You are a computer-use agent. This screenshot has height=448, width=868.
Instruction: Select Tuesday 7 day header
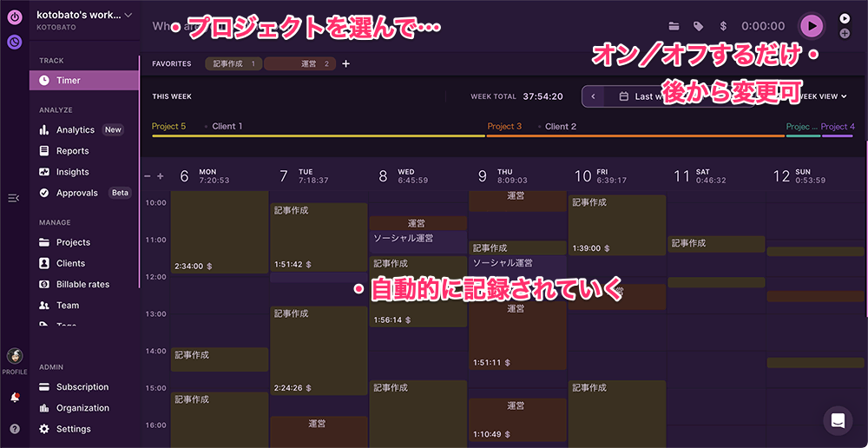[305, 176]
